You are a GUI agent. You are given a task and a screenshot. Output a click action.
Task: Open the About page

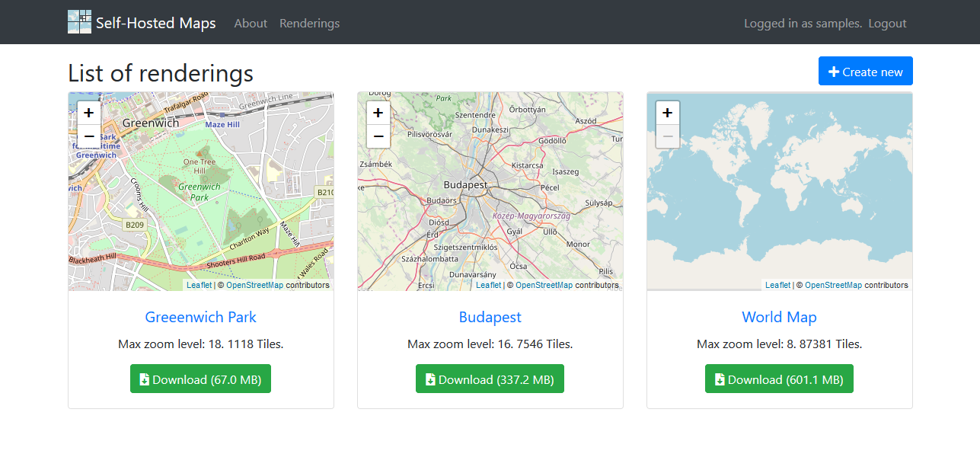pos(251,24)
